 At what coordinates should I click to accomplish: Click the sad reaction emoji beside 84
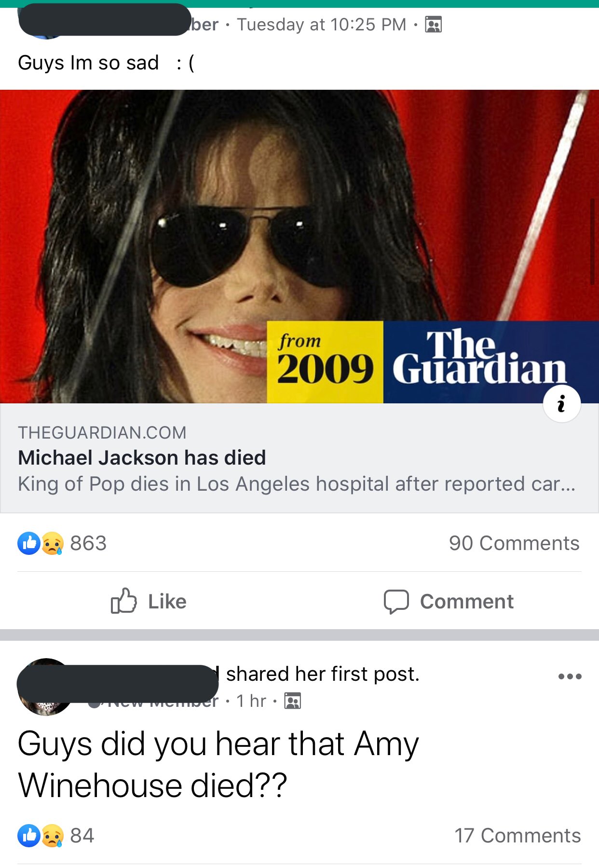[53, 836]
